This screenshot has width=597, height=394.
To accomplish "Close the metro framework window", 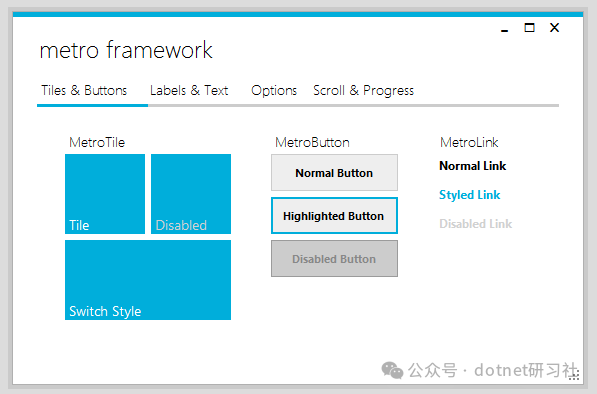I will pos(554,27).
